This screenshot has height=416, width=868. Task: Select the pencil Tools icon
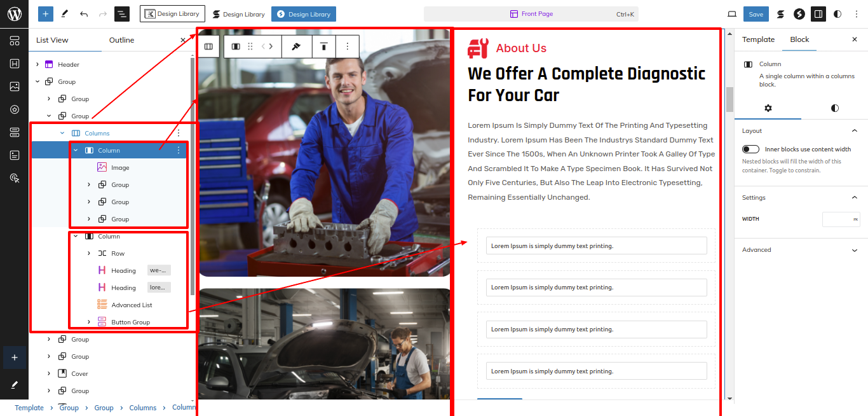[65, 13]
